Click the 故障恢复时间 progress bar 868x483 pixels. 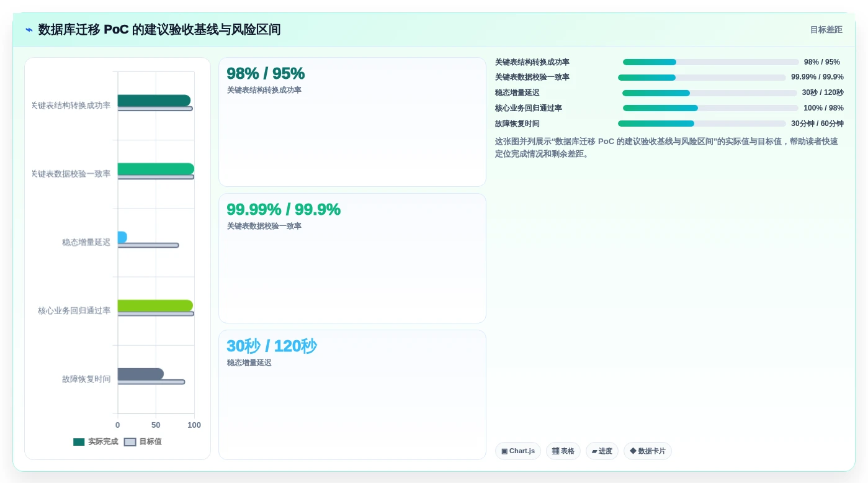[x=702, y=124]
